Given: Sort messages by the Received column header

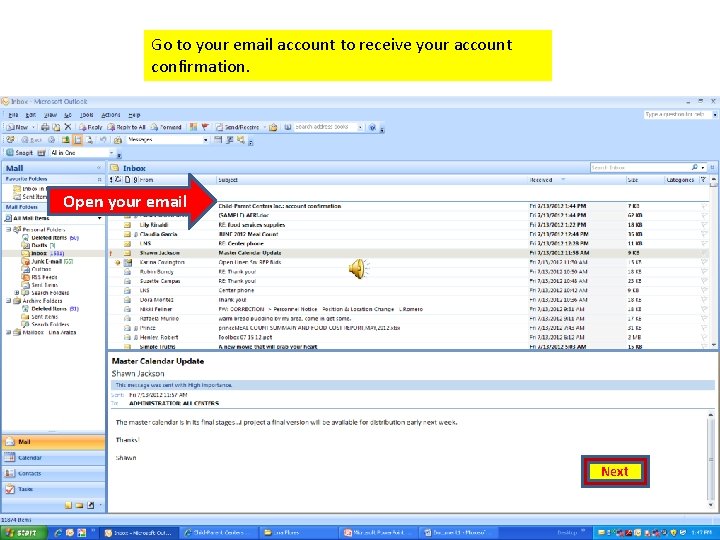Looking at the screenshot, I should 541,180.
